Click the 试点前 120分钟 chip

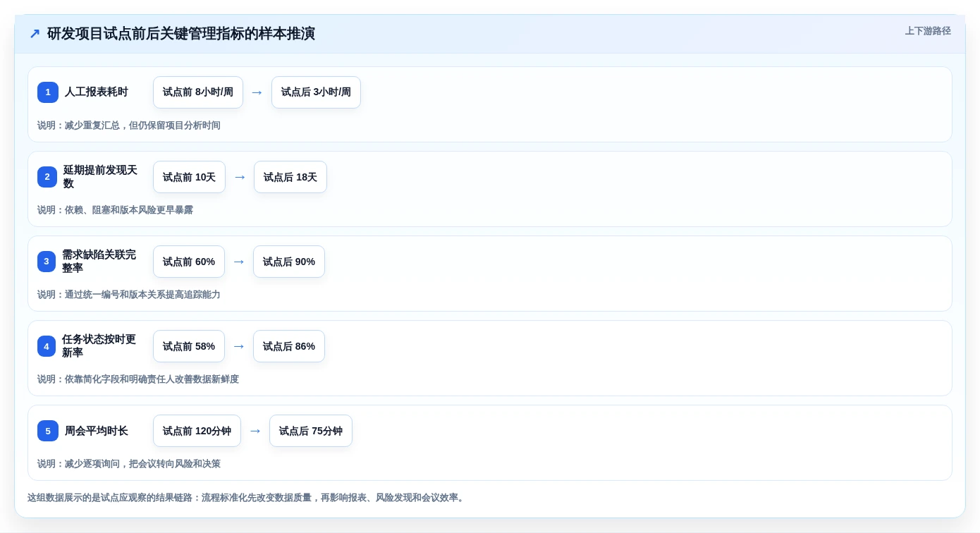click(197, 431)
